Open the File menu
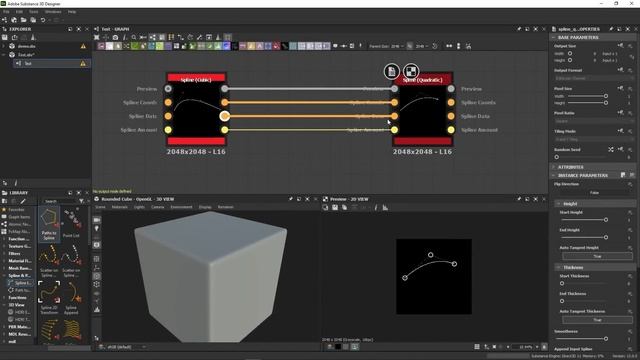The height and width of the screenshot is (360, 640). (x=6, y=12)
